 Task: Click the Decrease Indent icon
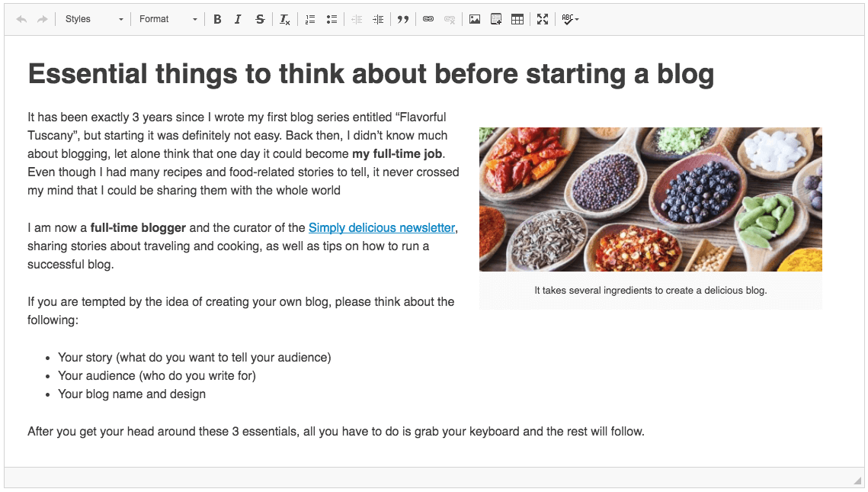(357, 19)
